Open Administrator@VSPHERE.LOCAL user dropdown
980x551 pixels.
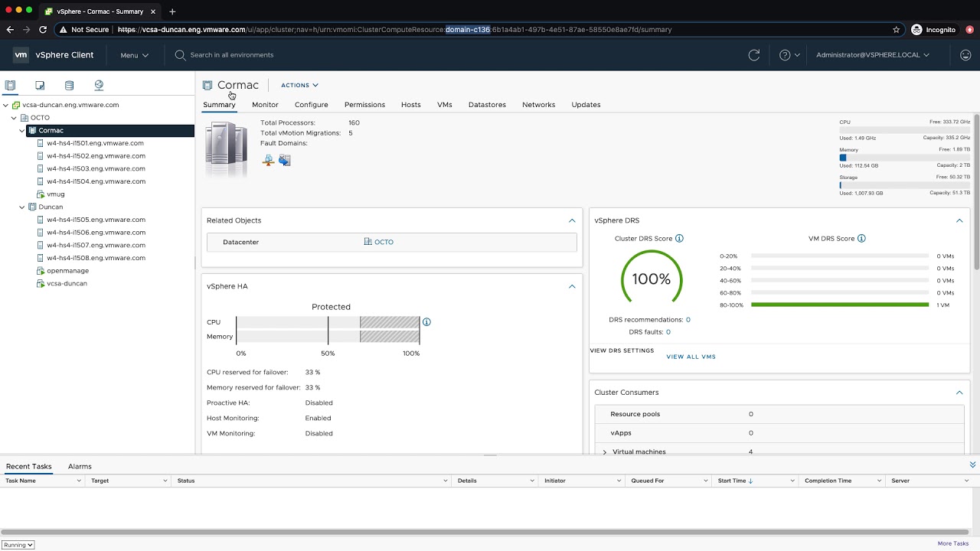click(873, 55)
